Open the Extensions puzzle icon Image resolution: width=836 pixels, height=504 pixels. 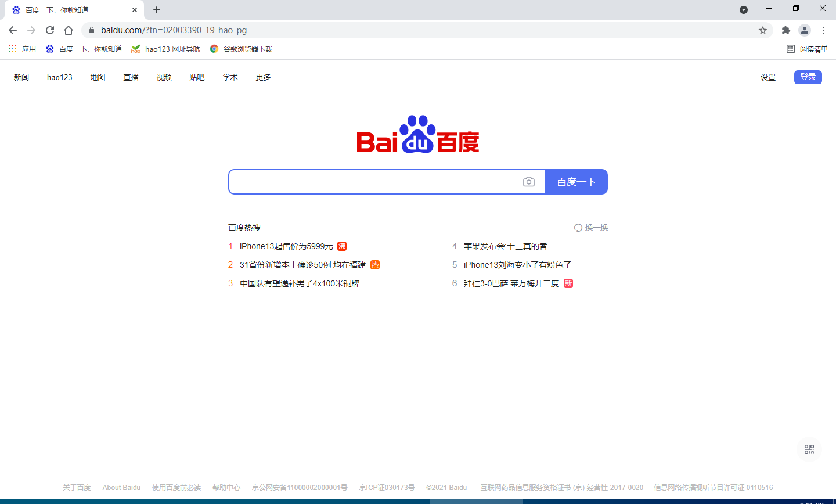tap(786, 30)
